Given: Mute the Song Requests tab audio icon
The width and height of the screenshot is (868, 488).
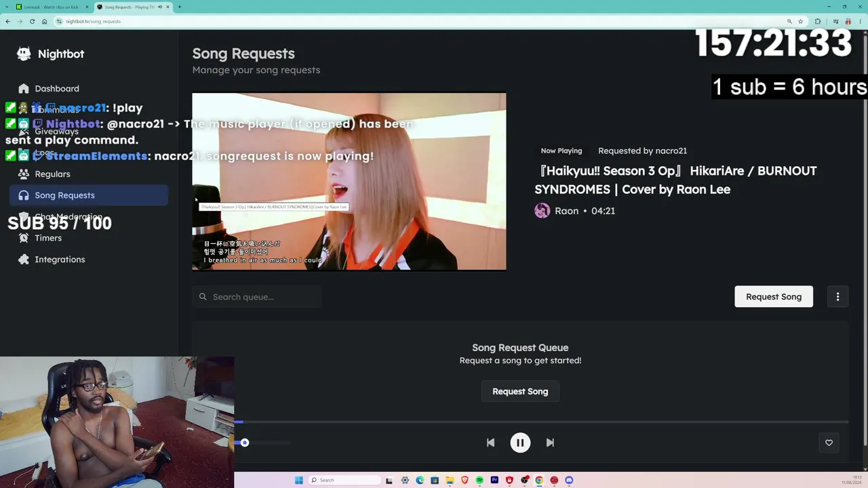Looking at the screenshot, I should tap(159, 7).
